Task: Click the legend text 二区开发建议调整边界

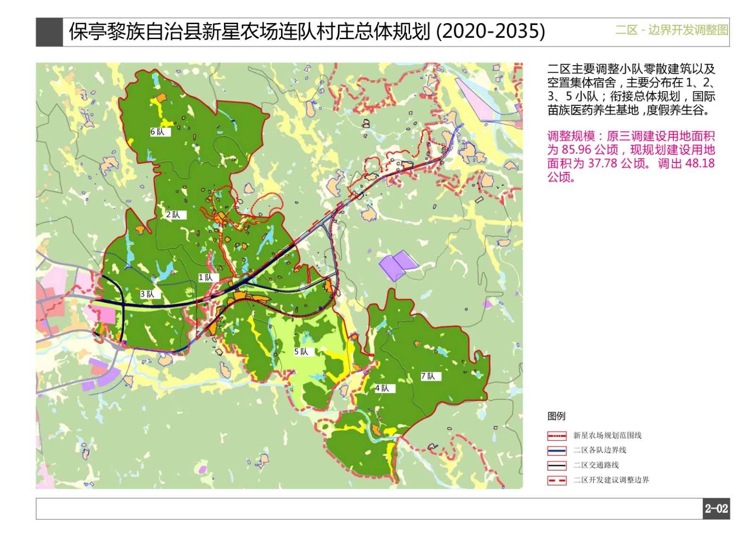Action: point(611,480)
